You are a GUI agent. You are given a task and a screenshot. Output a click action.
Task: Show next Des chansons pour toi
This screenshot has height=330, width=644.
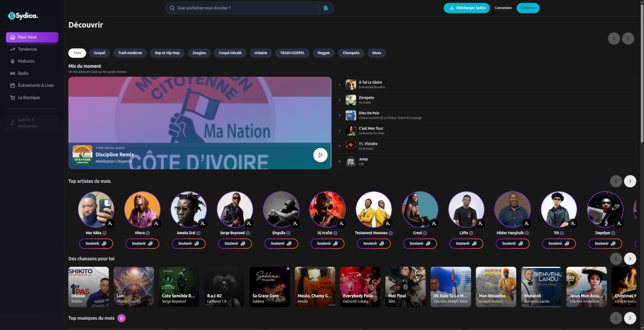pyautogui.click(x=630, y=259)
